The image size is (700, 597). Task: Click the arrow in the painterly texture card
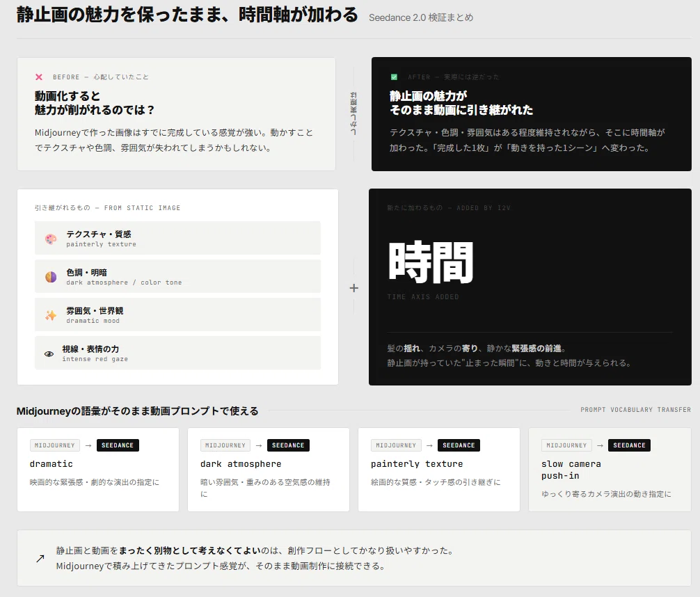pos(429,445)
